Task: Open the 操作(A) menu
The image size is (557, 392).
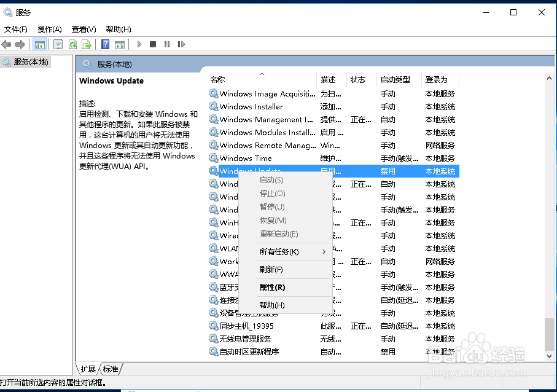Action: [50, 29]
